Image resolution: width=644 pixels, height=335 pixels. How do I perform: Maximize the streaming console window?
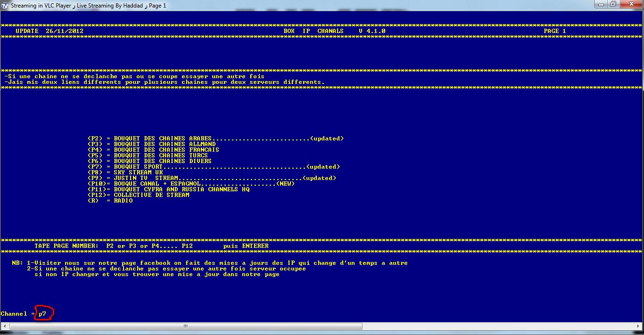coord(613,4)
